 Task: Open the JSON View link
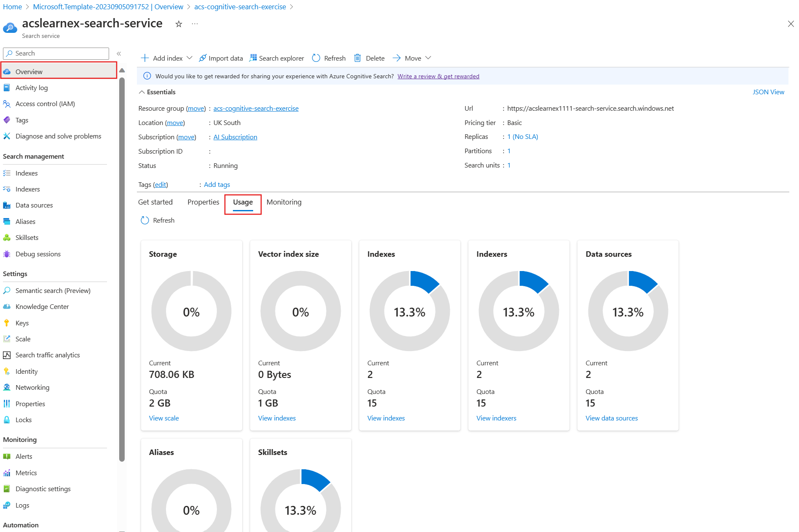pos(768,92)
